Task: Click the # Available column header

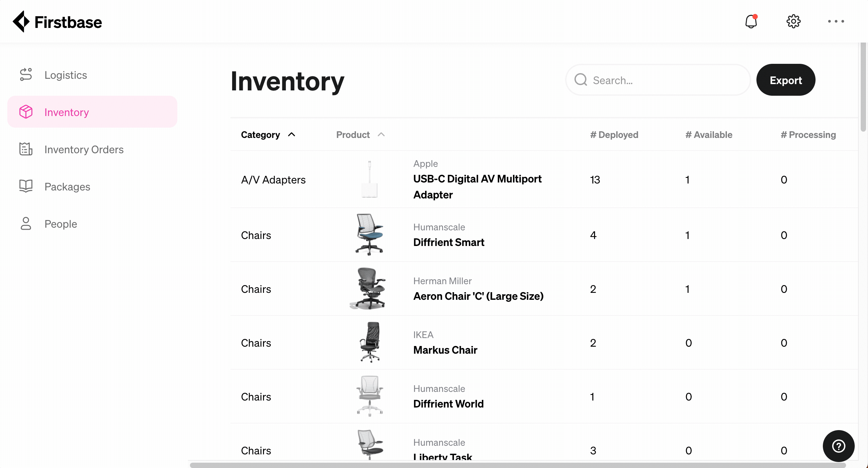Action: [x=709, y=135]
